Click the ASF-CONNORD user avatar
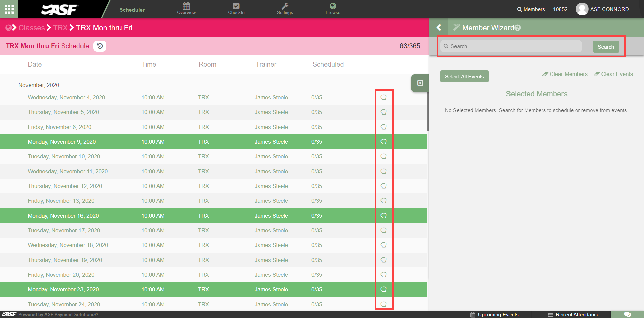The height and width of the screenshot is (318, 644). (x=582, y=9)
